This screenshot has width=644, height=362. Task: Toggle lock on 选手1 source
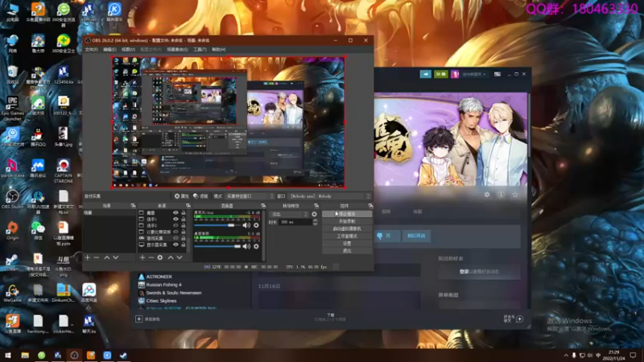click(184, 219)
